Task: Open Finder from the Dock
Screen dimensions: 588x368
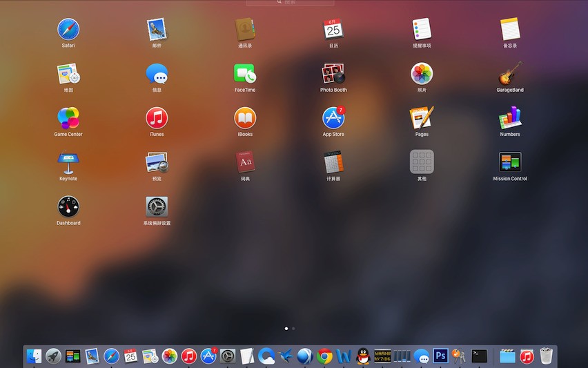Action: pyautogui.click(x=34, y=356)
